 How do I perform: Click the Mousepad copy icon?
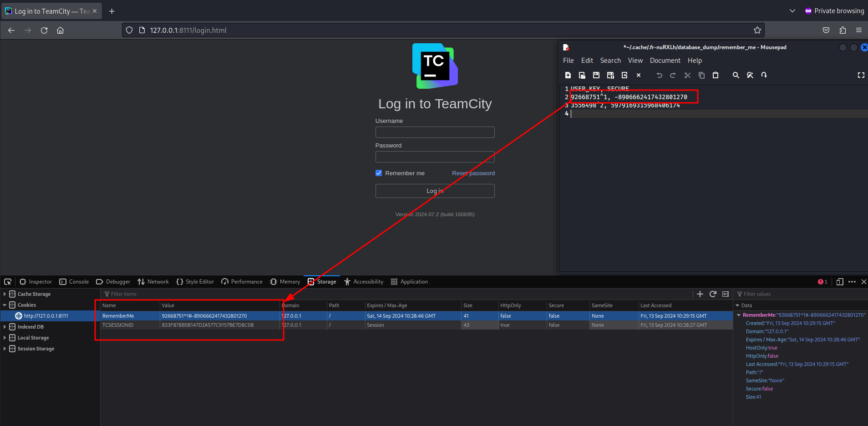(701, 75)
